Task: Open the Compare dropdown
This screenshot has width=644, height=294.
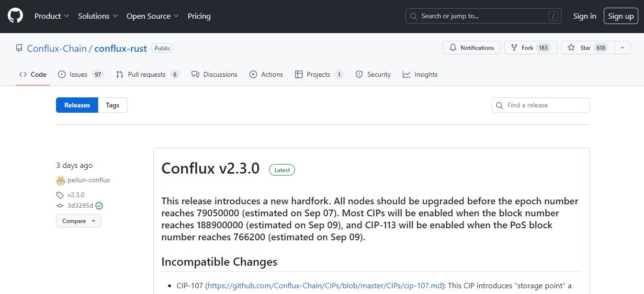Action: [79, 221]
